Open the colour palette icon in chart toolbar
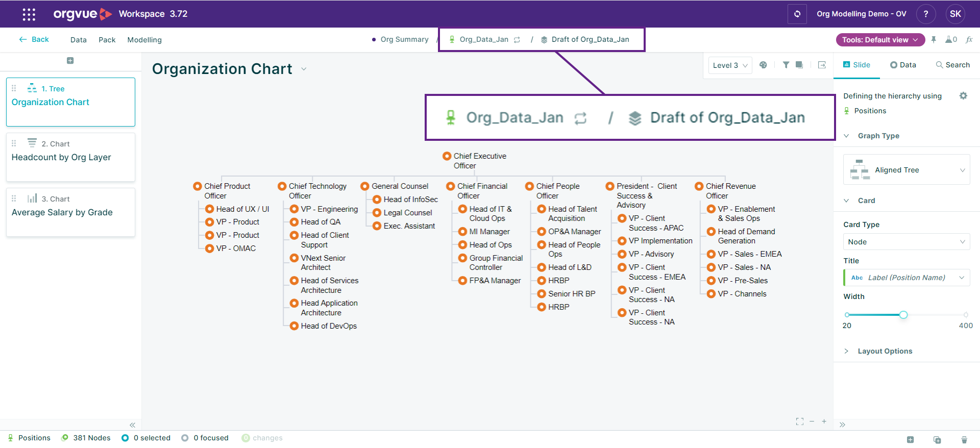 [x=763, y=65]
